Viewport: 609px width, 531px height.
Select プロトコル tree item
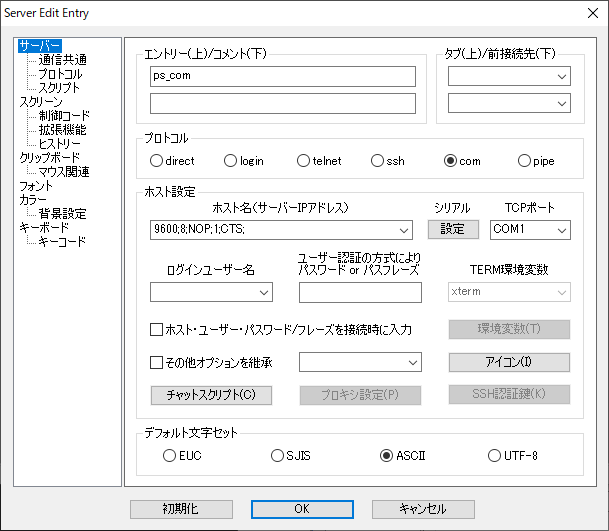coord(61,74)
